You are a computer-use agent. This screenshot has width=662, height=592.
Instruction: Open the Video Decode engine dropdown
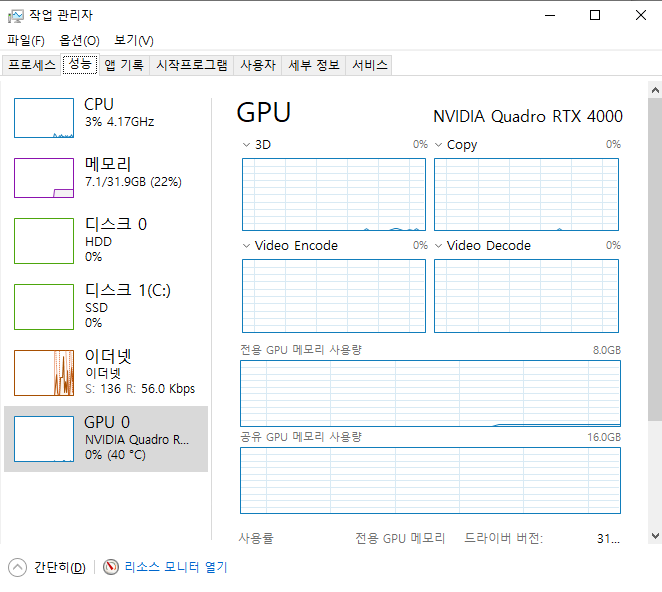439,246
